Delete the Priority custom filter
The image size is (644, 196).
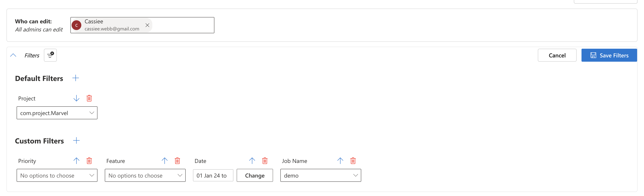pos(89,161)
